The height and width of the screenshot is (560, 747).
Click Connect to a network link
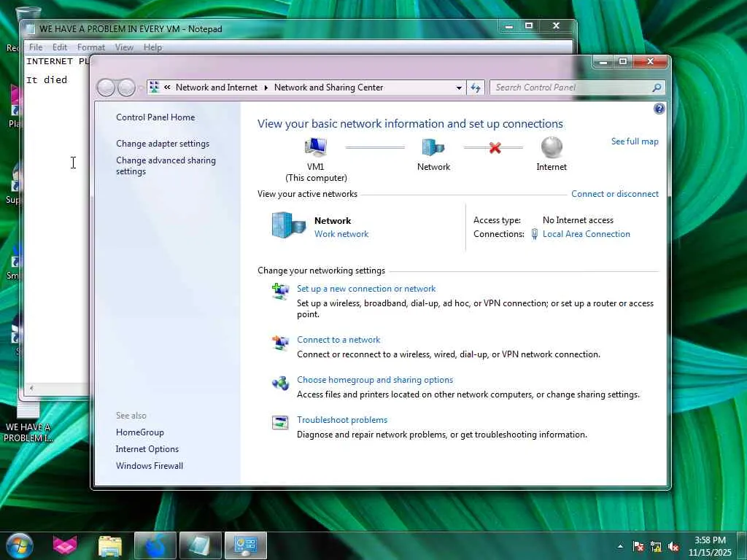click(338, 340)
